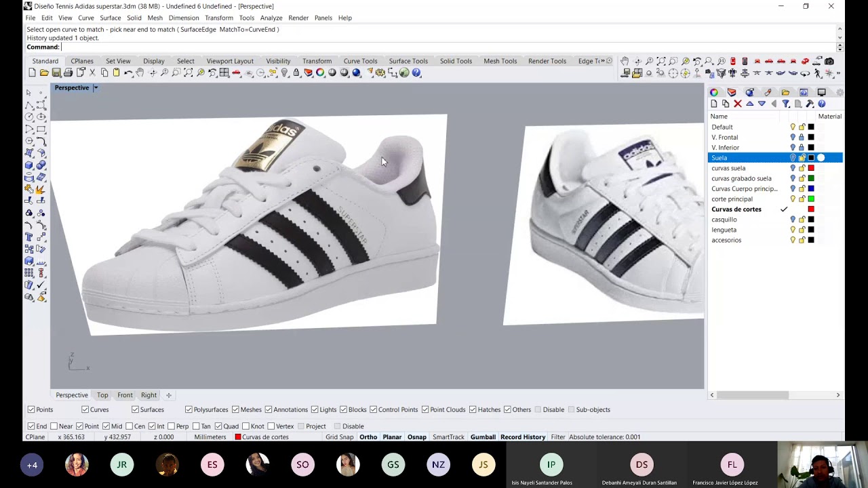Screen dimensions: 868x488
Task: Switch to the Curve Tools toolbar tab
Action: click(x=360, y=61)
